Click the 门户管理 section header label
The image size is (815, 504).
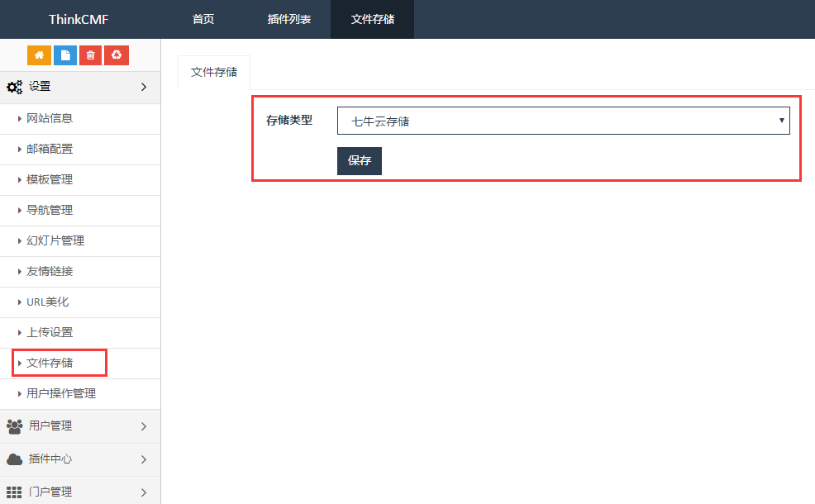click(50, 492)
